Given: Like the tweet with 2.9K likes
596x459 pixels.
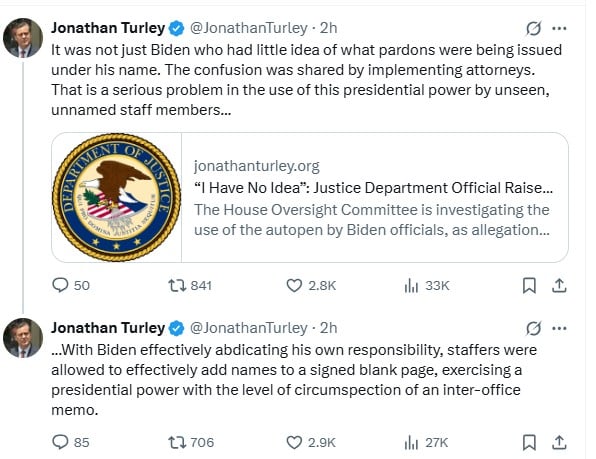Looking at the screenshot, I should click(x=311, y=442).
